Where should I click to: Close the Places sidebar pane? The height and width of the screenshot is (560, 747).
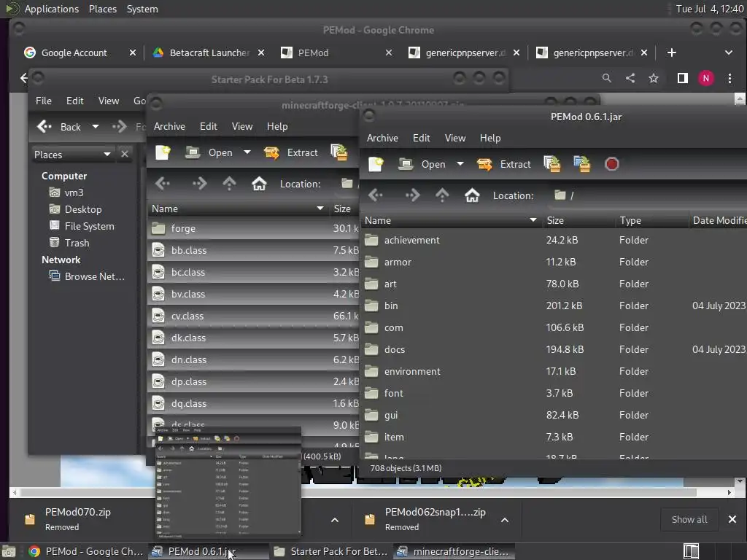click(125, 155)
